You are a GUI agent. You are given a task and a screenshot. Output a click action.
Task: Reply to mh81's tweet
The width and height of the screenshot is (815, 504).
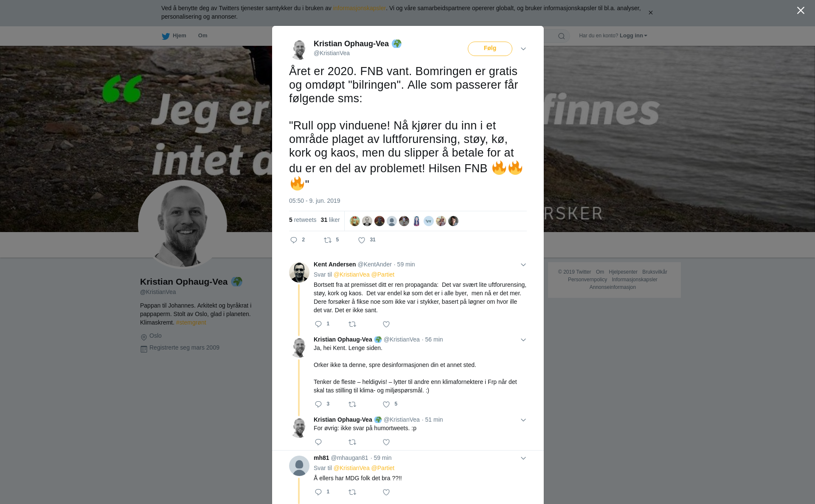[x=318, y=492]
